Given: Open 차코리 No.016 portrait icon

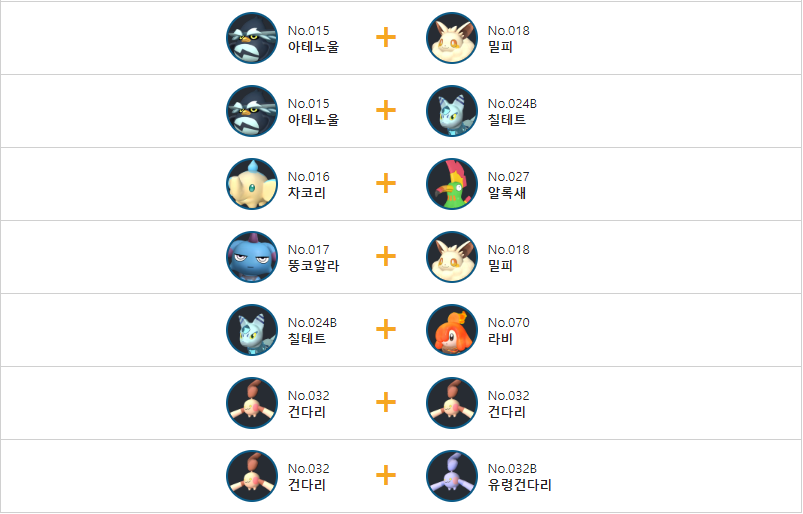Looking at the screenshot, I should [x=252, y=184].
